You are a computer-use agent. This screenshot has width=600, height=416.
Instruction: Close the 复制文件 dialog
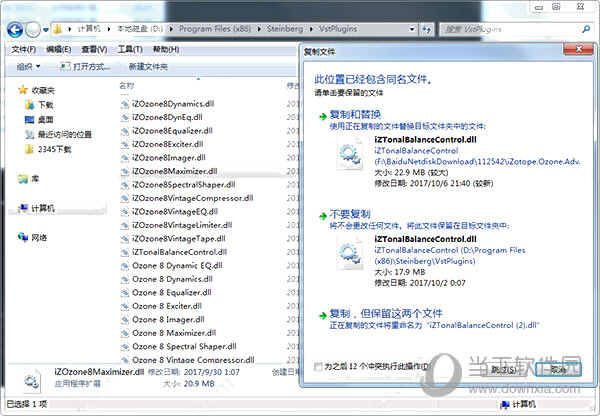tap(579, 49)
